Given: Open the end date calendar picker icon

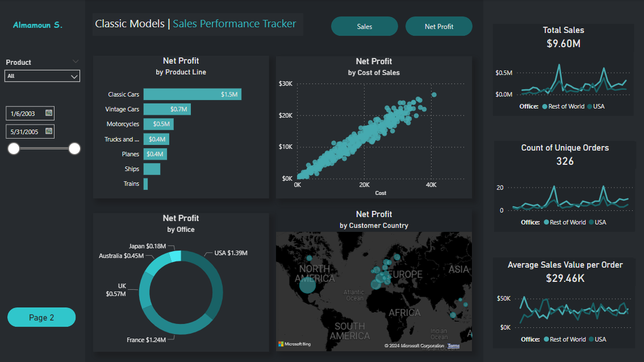Looking at the screenshot, I should 49,131.
